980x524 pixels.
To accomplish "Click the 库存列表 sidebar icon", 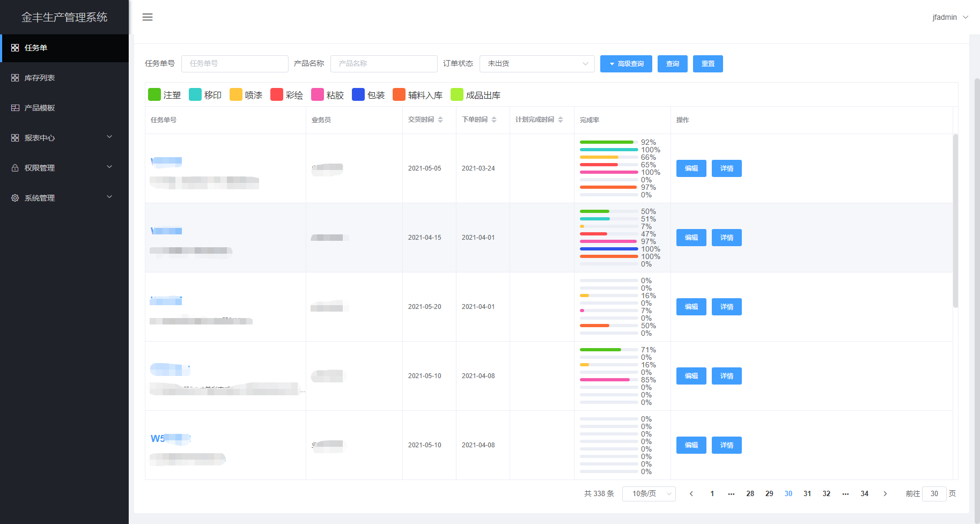I will (15, 78).
